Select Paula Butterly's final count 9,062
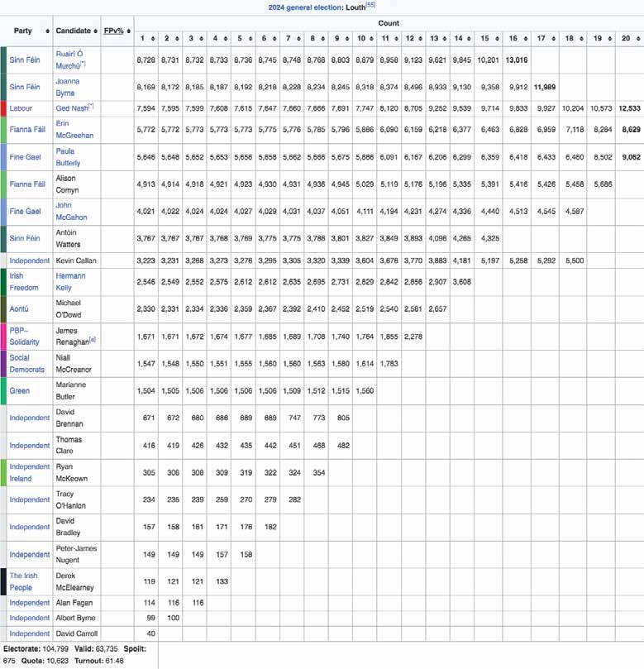Viewport: 644px width, 669px height. click(x=632, y=157)
